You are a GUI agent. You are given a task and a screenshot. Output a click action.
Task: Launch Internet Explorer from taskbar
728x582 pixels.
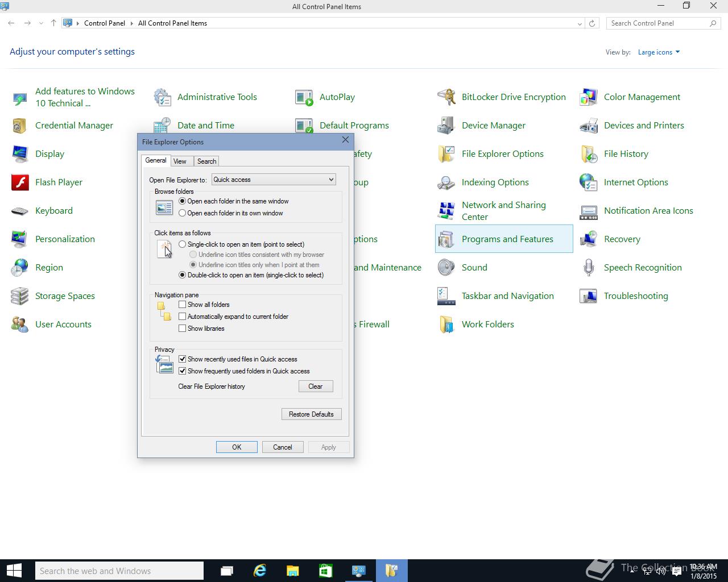tap(260, 571)
